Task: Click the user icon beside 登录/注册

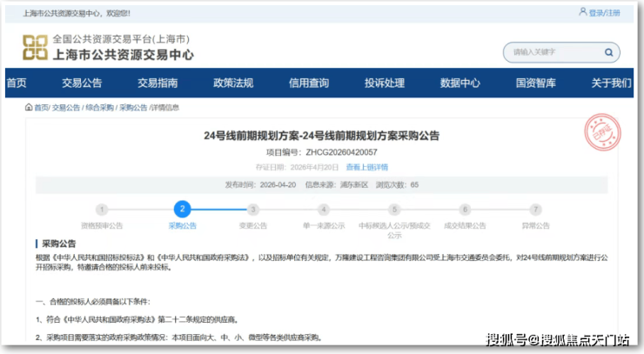Action: click(x=583, y=12)
